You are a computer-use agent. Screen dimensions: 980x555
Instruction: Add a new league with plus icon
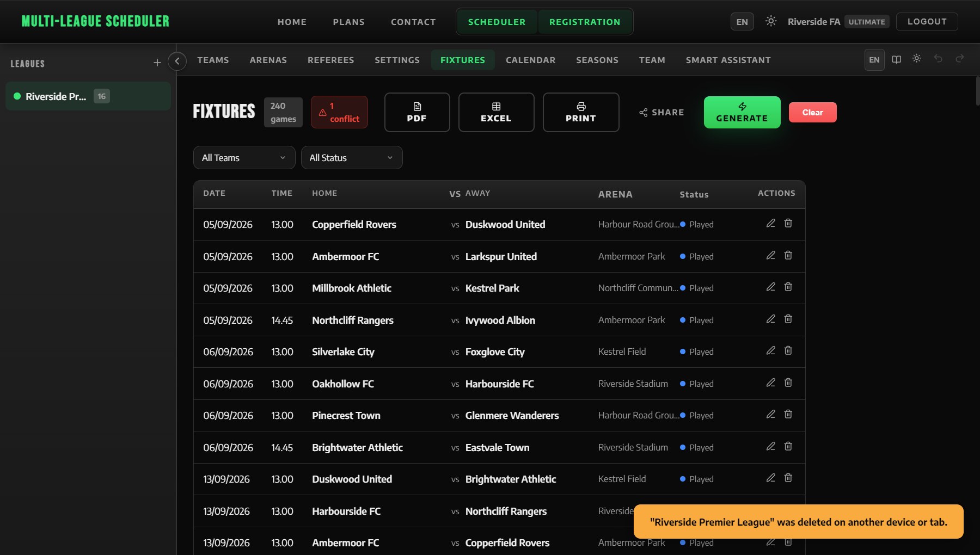click(157, 63)
